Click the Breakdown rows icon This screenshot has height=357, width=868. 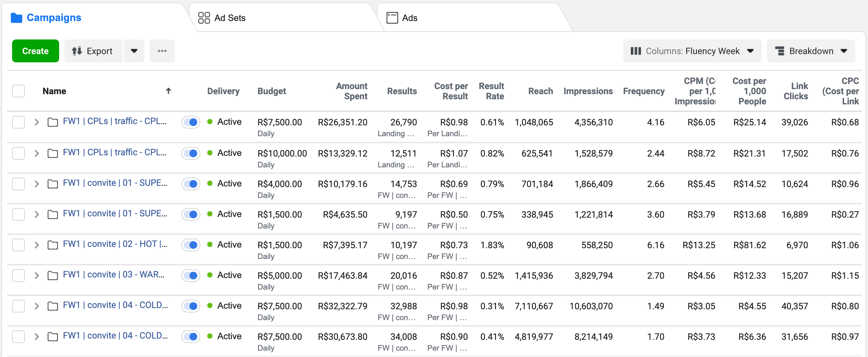coord(779,51)
